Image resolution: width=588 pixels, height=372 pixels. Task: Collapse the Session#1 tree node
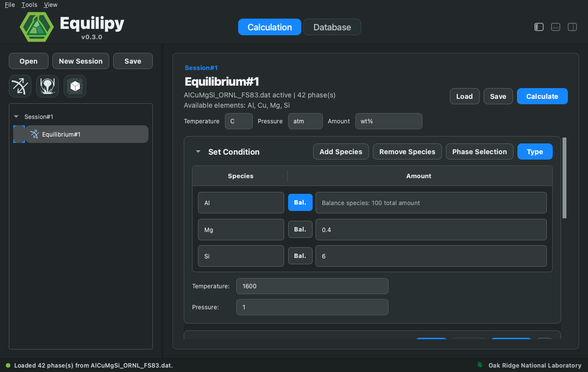click(16, 117)
